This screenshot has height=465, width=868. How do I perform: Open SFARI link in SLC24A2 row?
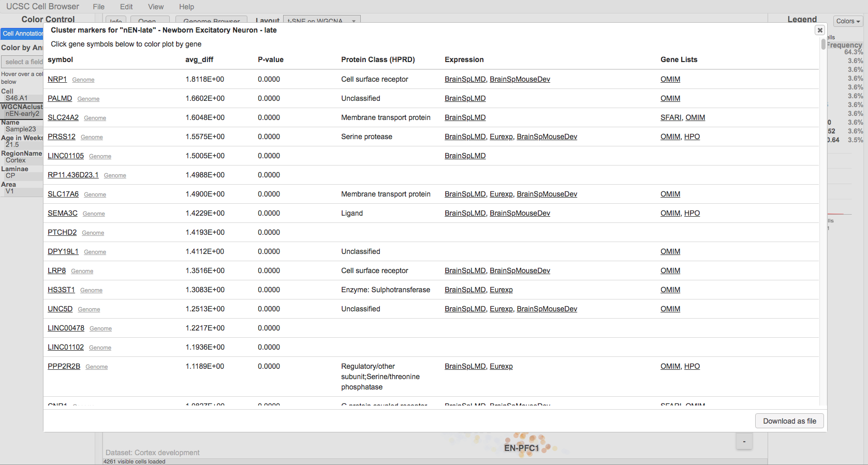tap(671, 117)
